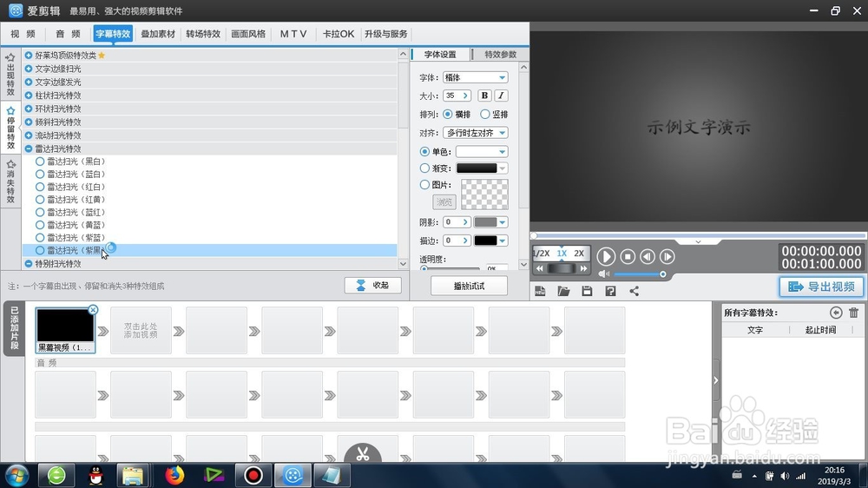Click the fast-forward double-arrow speed icon
This screenshot has width=868, height=488.
[x=583, y=268]
